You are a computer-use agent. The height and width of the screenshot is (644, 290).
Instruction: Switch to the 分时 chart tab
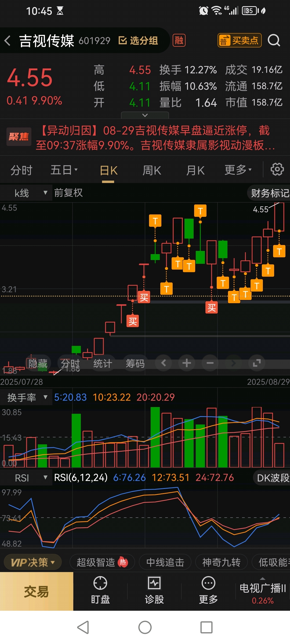click(x=21, y=170)
